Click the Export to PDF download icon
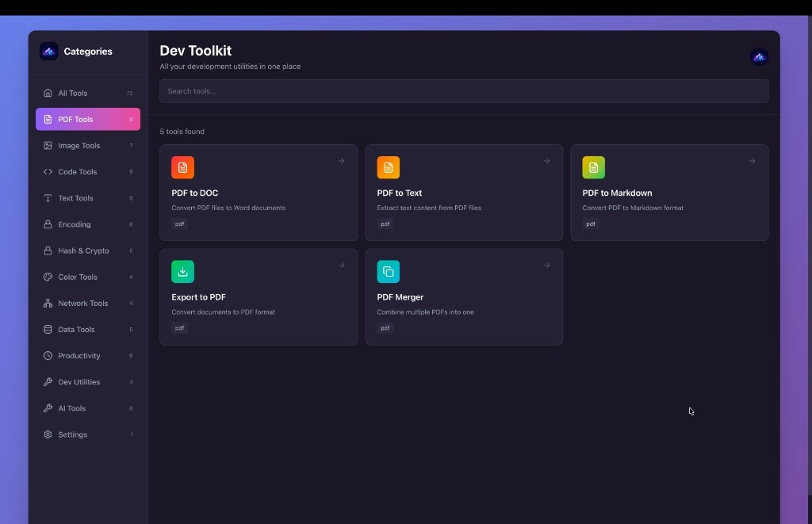The height and width of the screenshot is (524, 812). point(183,271)
